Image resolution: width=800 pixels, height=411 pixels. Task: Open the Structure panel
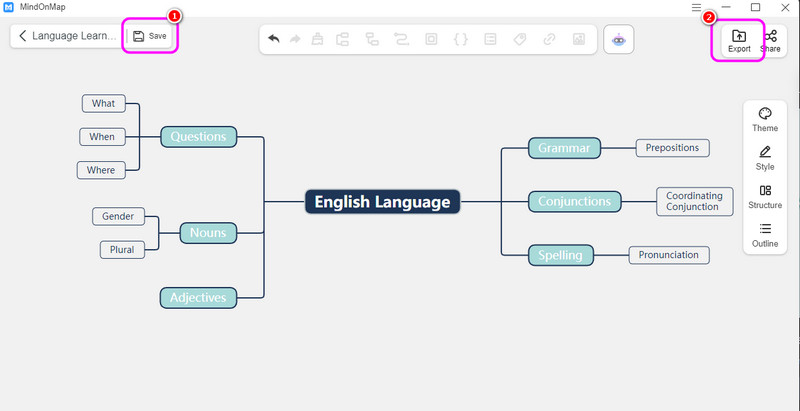[765, 197]
